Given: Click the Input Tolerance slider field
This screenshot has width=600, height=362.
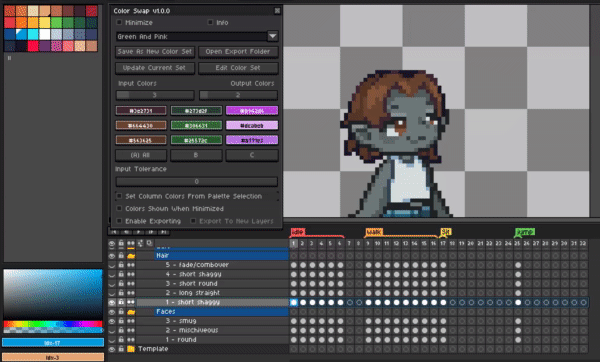Looking at the screenshot, I should click(196, 181).
